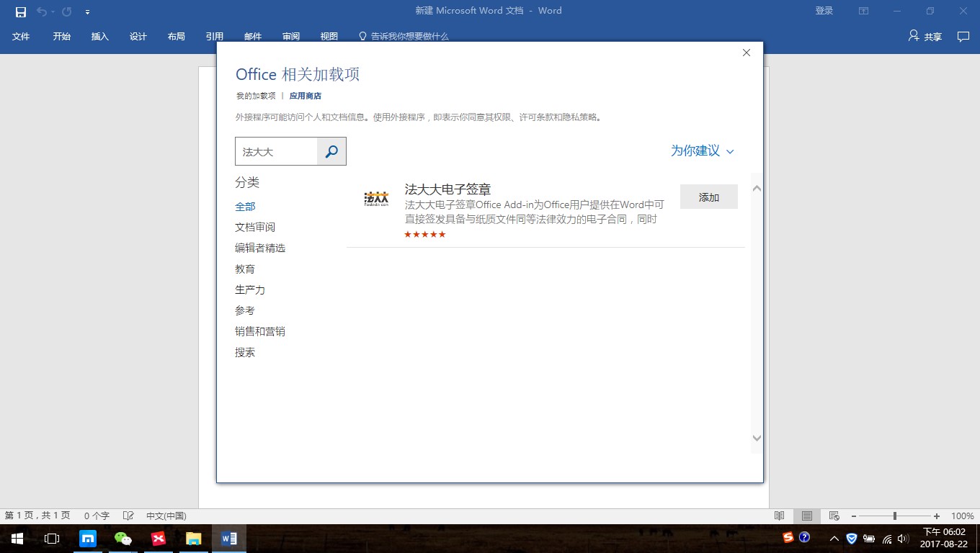Switch to Web Layout view icon

834,516
